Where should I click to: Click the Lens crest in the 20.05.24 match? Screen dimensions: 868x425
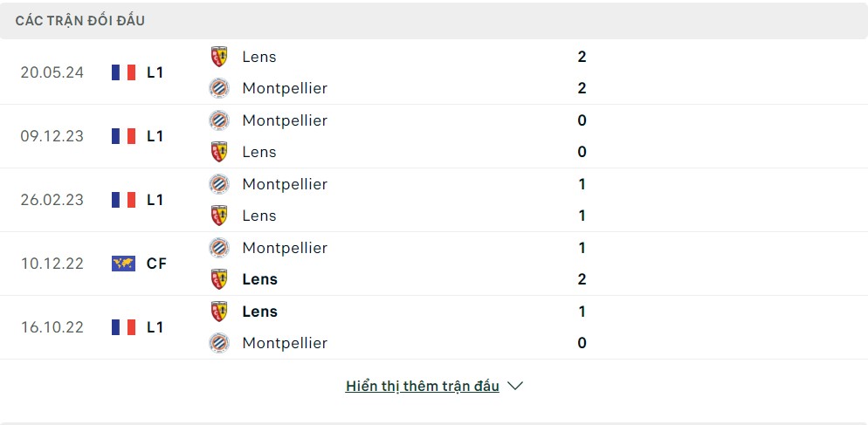219,57
